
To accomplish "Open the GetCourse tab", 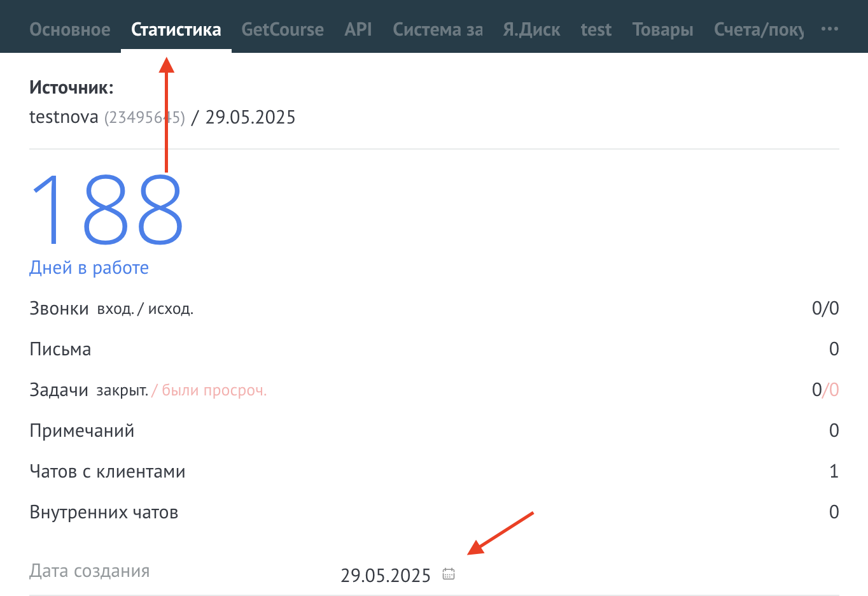I will 283,29.
